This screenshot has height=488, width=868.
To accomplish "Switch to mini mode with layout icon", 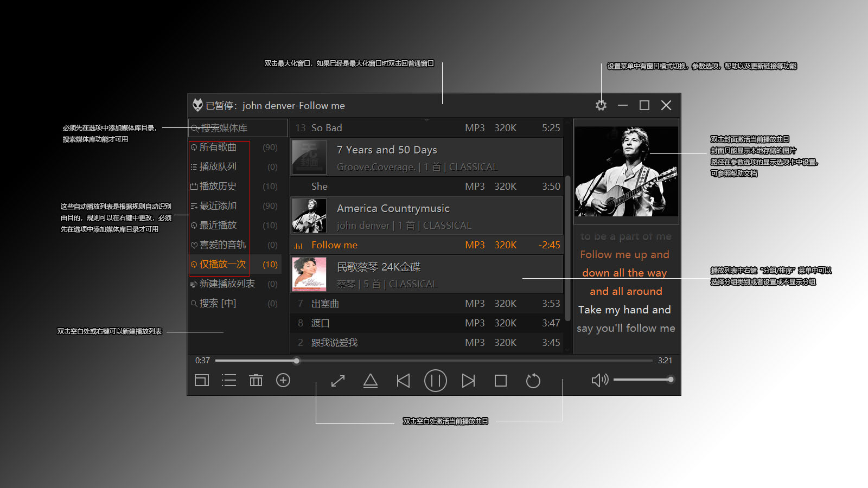I will [202, 380].
